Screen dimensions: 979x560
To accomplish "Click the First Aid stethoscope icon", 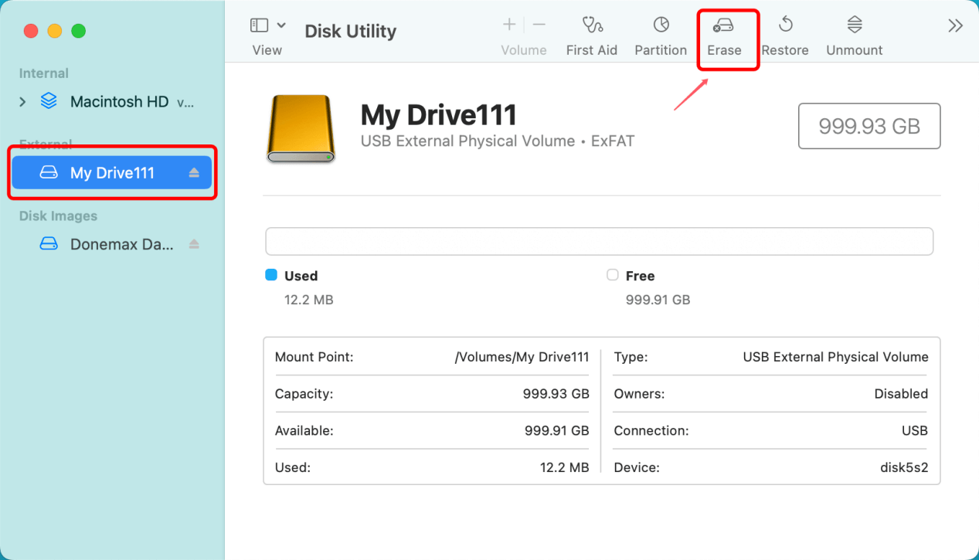I will coord(592,25).
